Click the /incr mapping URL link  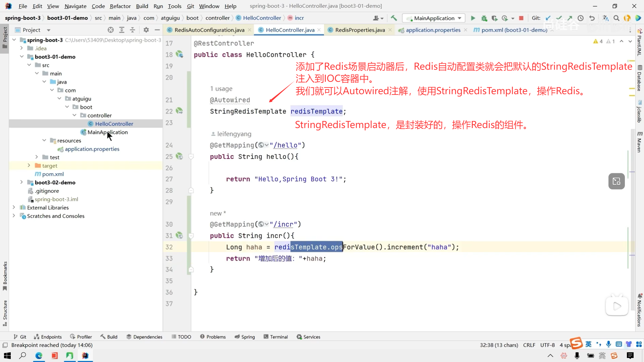pyautogui.click(x=285, y=224)
